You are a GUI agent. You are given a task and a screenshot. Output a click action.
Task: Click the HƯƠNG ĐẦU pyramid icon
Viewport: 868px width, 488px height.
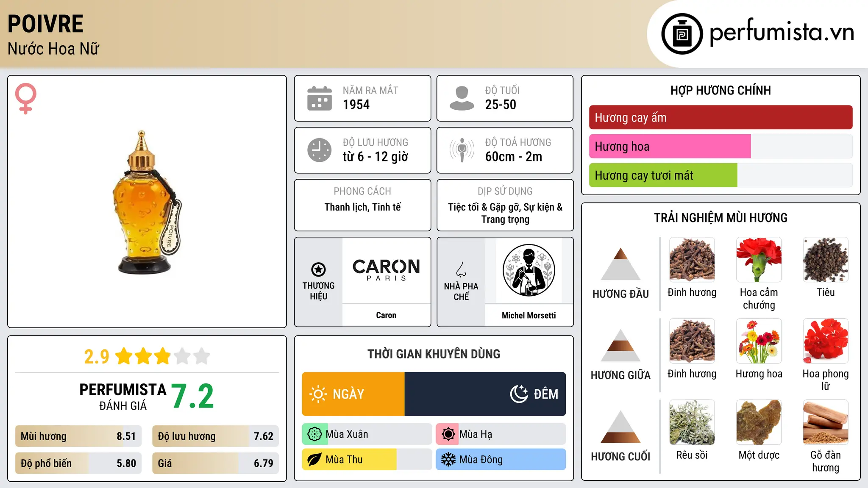pos(620,264)
